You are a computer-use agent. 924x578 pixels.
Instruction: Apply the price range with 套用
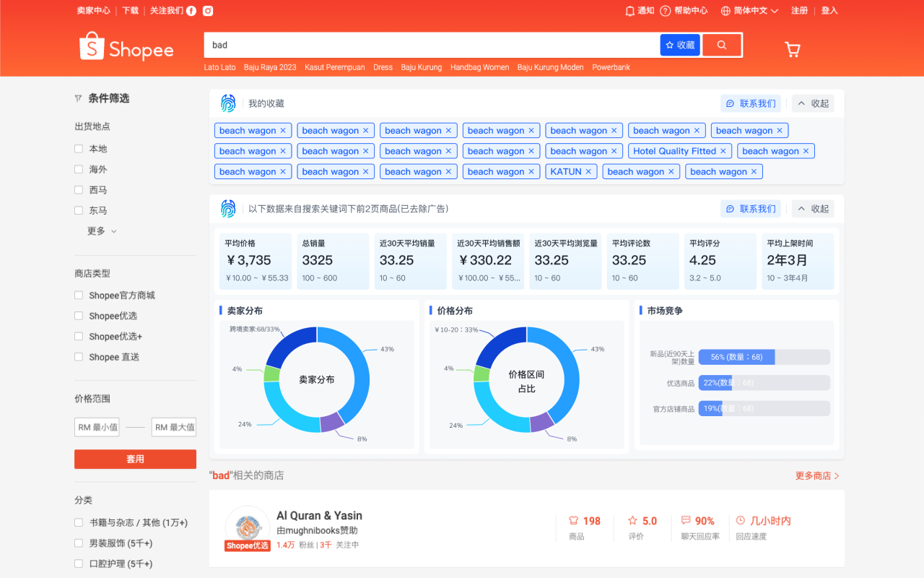pyautogui.click(x=135, y=459)
